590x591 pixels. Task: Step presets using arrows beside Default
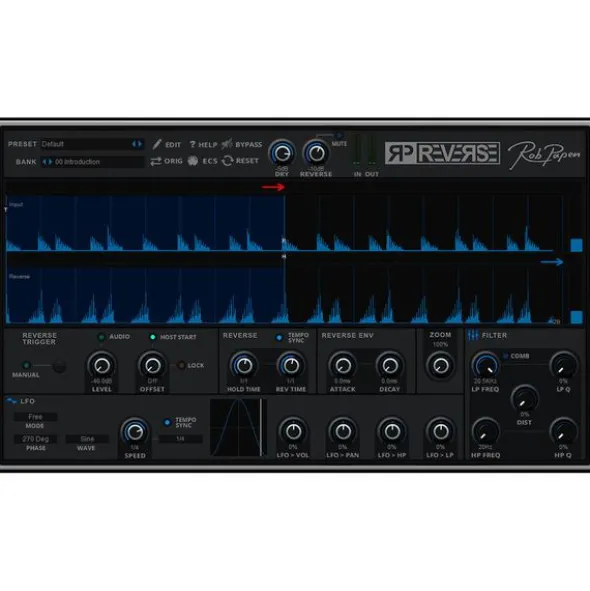137,144
